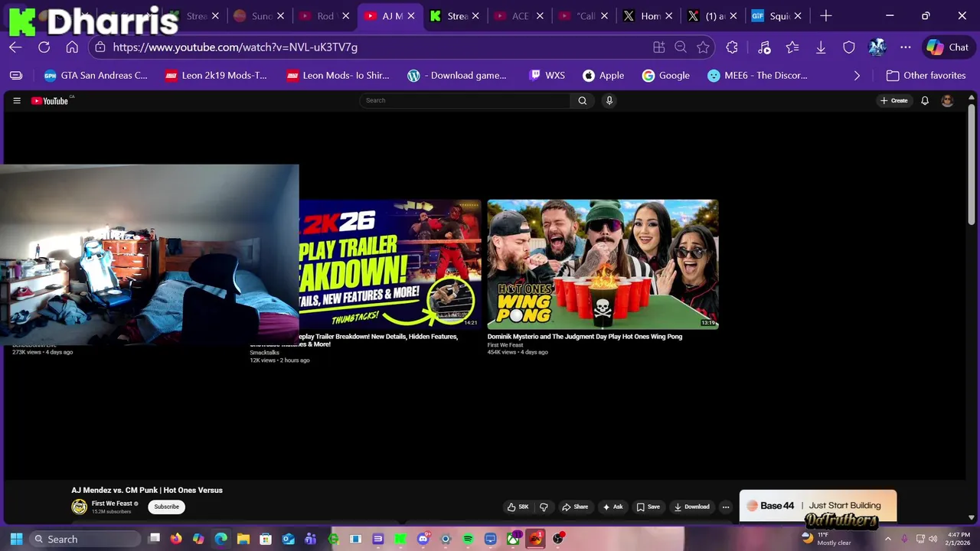Screen dimensions: 980x551
Task: Click the YouTube search magnifier button
Action: [x=582, y=100]
